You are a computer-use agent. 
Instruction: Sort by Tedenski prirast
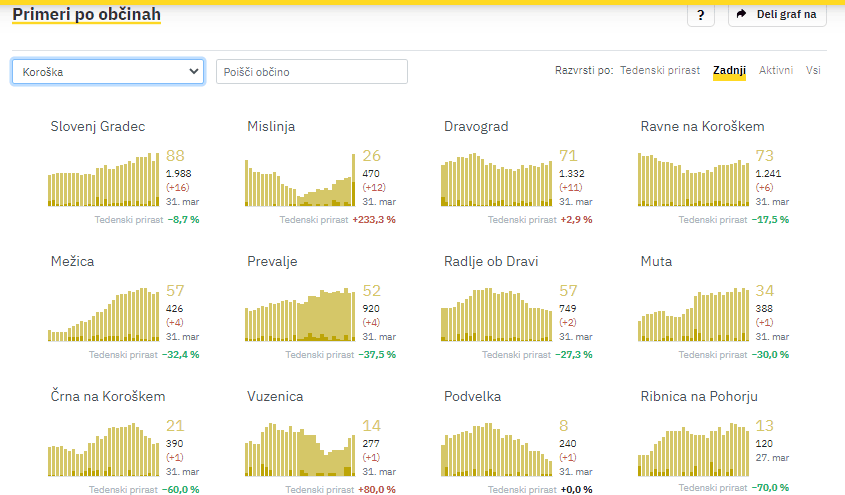coord(660,71)
